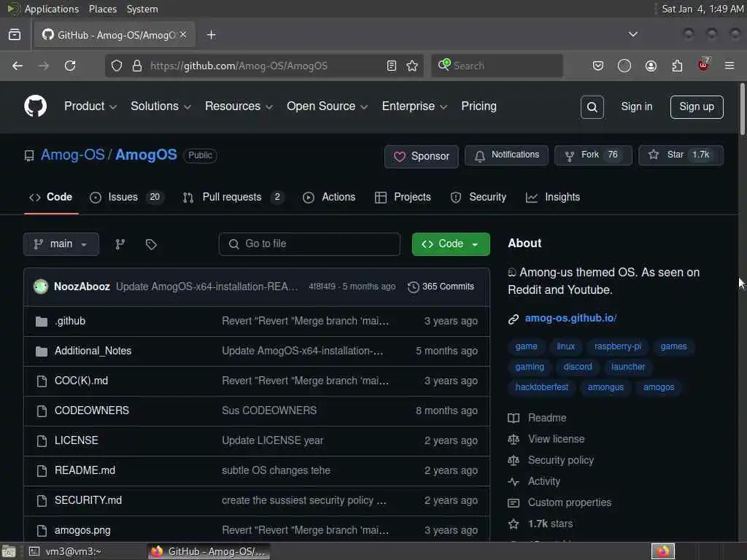The height and width of the screenshot is (560, 747).
Task: Switch to the Issues tab
Action: point(127,197)
